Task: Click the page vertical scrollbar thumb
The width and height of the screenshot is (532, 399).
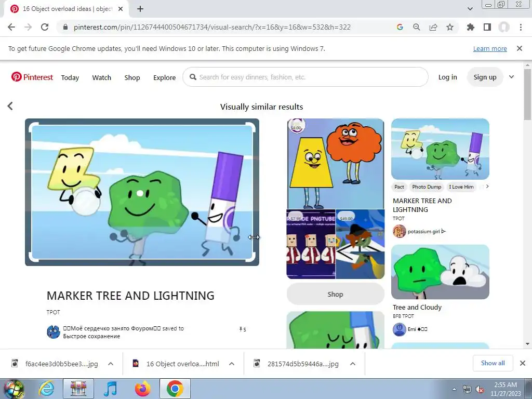Action: pyautogui.click(x=528, y=95)
